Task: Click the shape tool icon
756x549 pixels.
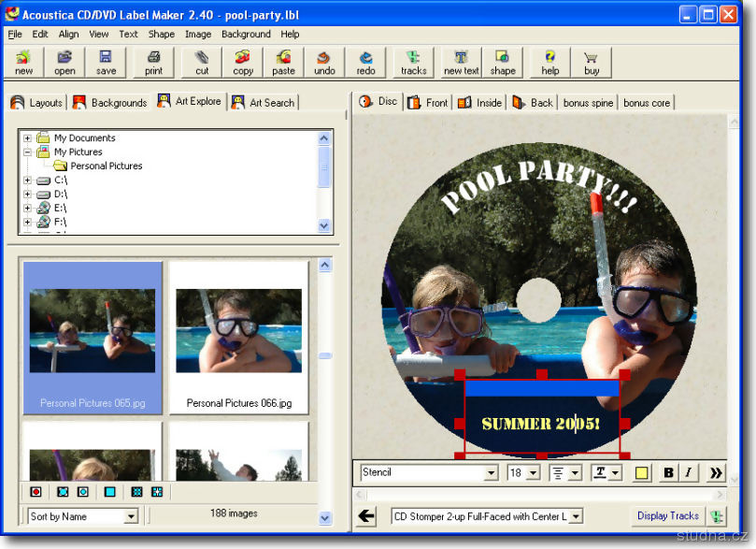Action: 502,63
